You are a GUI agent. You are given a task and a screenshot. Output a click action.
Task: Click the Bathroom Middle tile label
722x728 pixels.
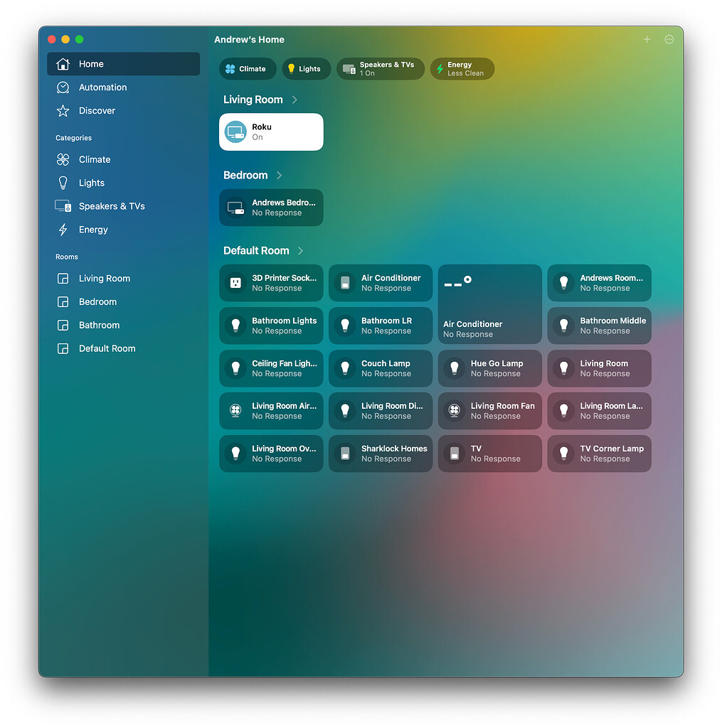tap(613, 321)
